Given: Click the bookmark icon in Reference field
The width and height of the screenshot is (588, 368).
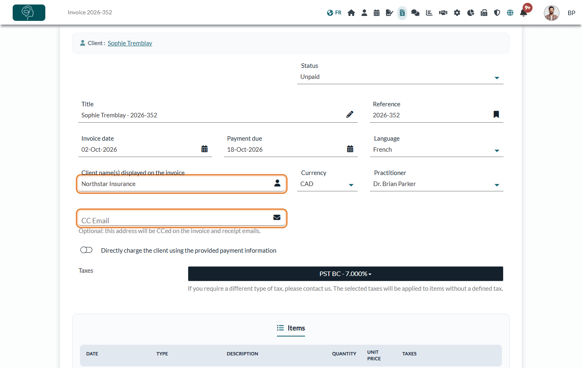Looking at the screenshot, I should pyautogui.click(x=496, y=114).
